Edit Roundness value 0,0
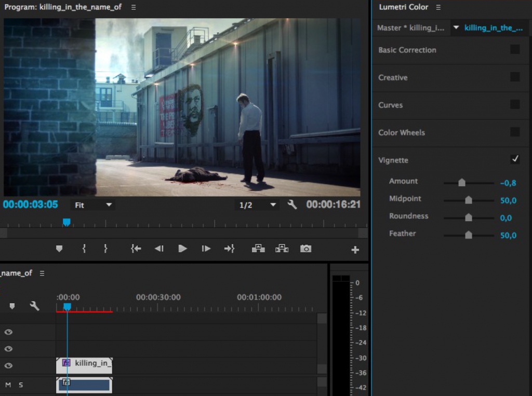 (x=506, y=218)
